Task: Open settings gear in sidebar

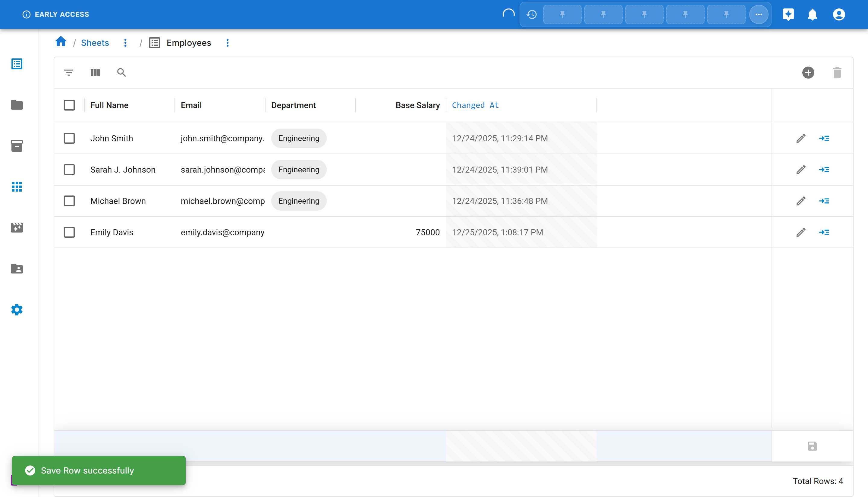Action: [x=17, y=310]
